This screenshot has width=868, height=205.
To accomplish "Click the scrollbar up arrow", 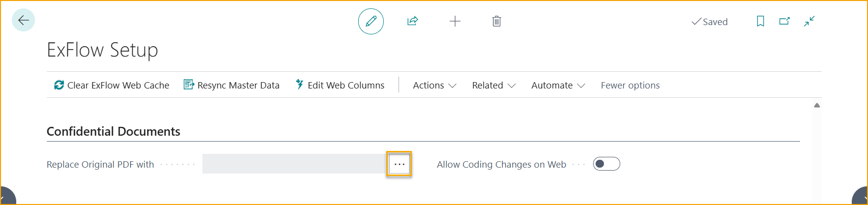I will (817, 105).
